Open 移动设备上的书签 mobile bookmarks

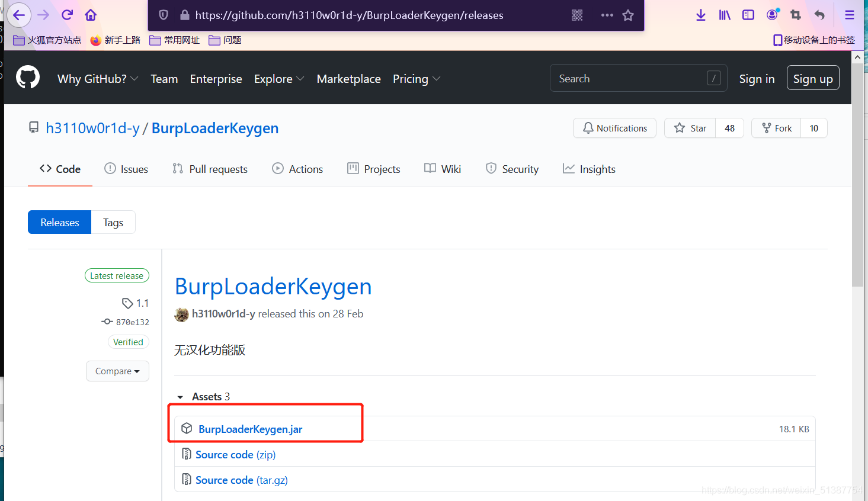pyautogui.click(x=814, y=40)
